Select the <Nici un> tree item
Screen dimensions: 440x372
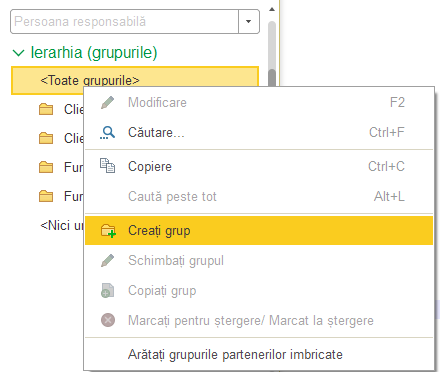[x=62, y=226]
